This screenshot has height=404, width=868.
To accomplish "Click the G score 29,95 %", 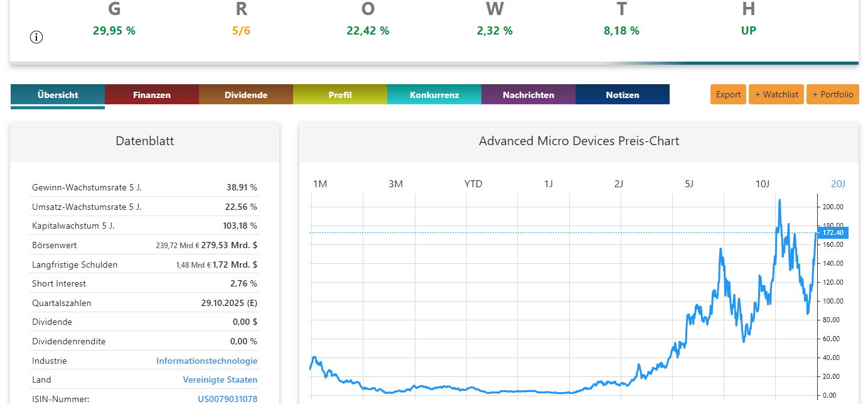I will [114, 30].
